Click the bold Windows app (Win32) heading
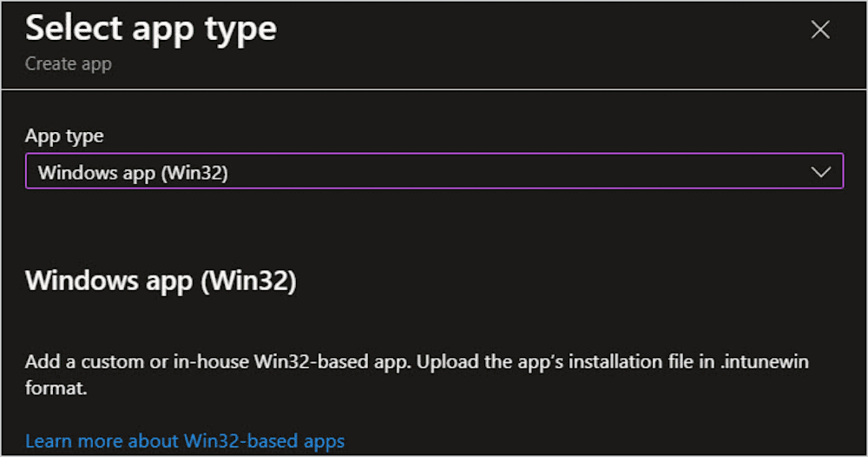The width and height of the screenshot is (868, 457). pos(161,281)
